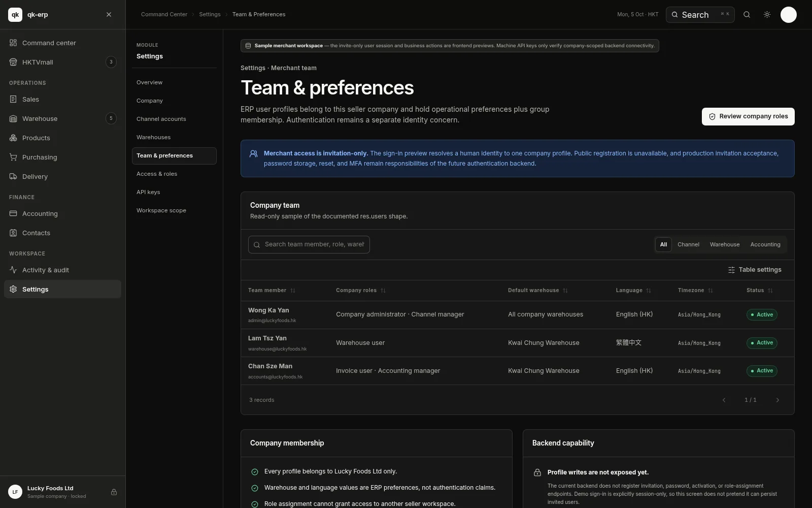Screen dimensions: 812x508
Task: Click the 繁體中文 language cell
Action: pos(629,343)
